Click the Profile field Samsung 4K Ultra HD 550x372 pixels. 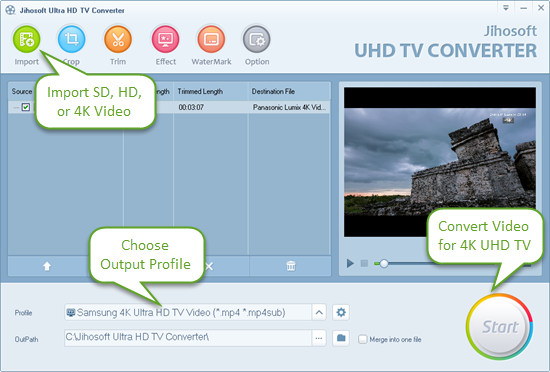pyautogui.click(x=188, y=312)
